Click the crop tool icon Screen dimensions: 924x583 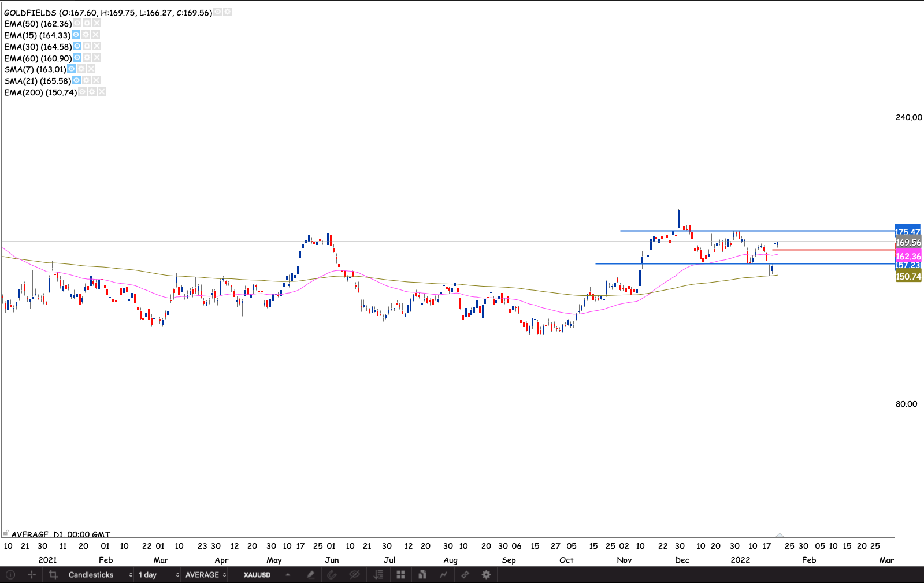[53, 575]
